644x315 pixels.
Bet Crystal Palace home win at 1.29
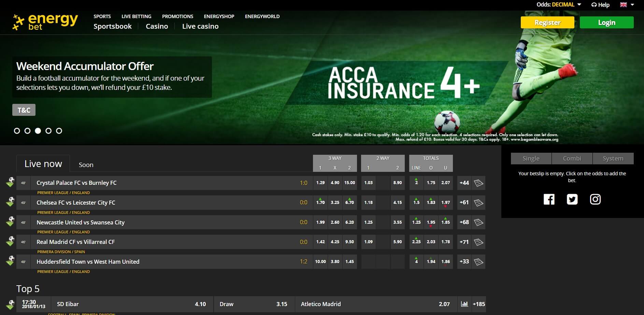(x=320, y=183)
